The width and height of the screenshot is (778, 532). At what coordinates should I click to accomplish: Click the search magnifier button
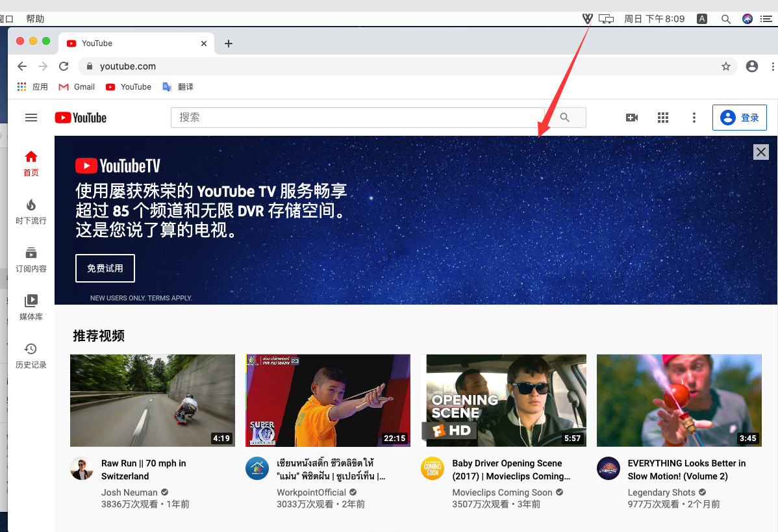565,118
